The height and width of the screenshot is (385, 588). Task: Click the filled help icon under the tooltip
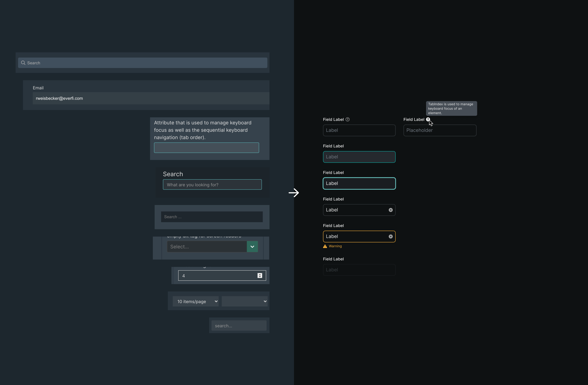click(x=428, y=119)
